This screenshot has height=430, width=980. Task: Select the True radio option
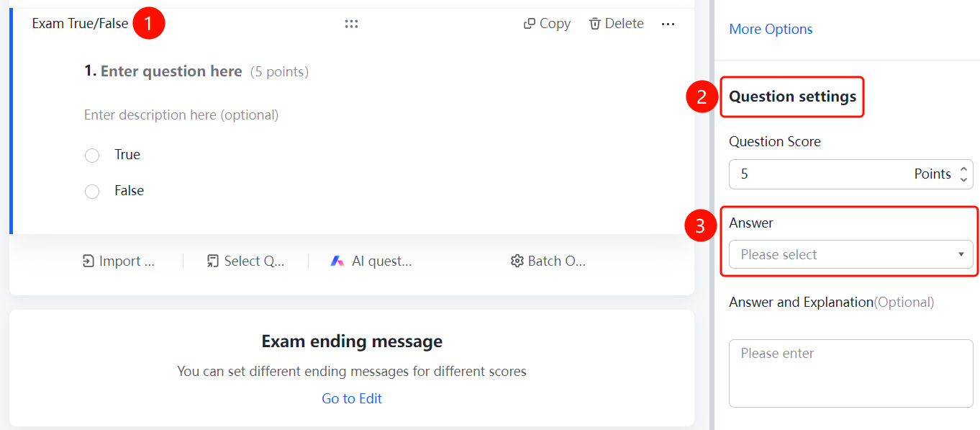[x=92, y=156]
